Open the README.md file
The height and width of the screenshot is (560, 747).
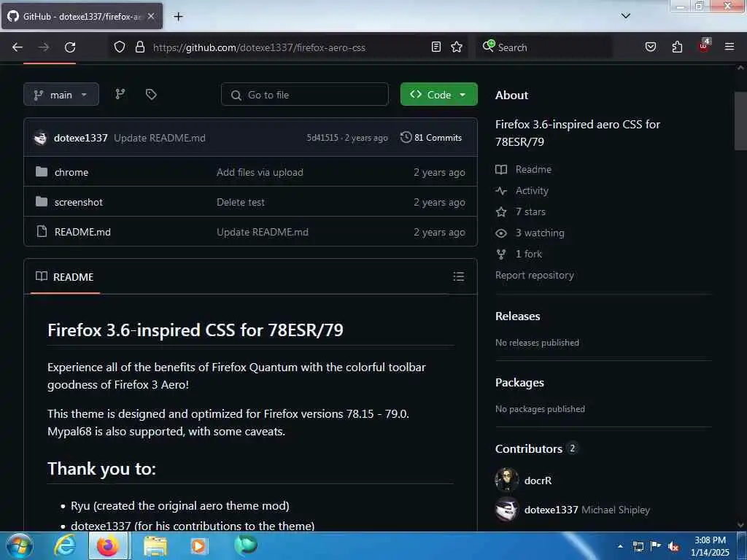pyautogui.click(x=82, y=232)
